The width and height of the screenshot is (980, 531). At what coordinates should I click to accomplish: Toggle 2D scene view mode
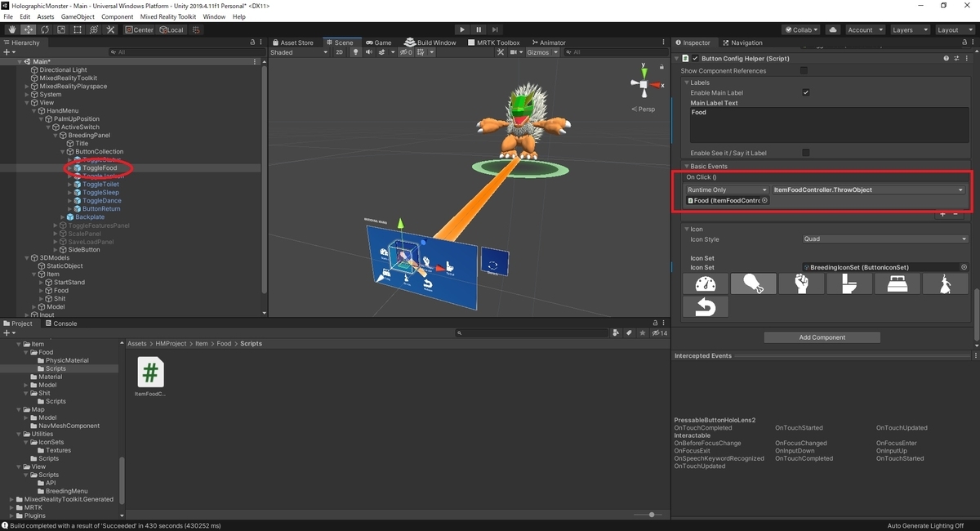pyautogui.click(x=340, y=52)
